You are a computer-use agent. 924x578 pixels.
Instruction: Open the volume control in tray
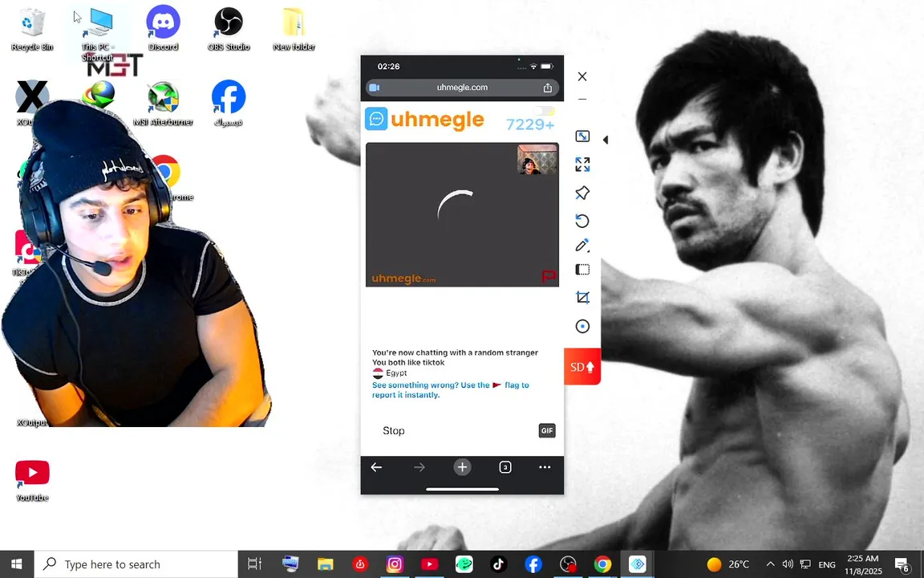coord(788,564)
